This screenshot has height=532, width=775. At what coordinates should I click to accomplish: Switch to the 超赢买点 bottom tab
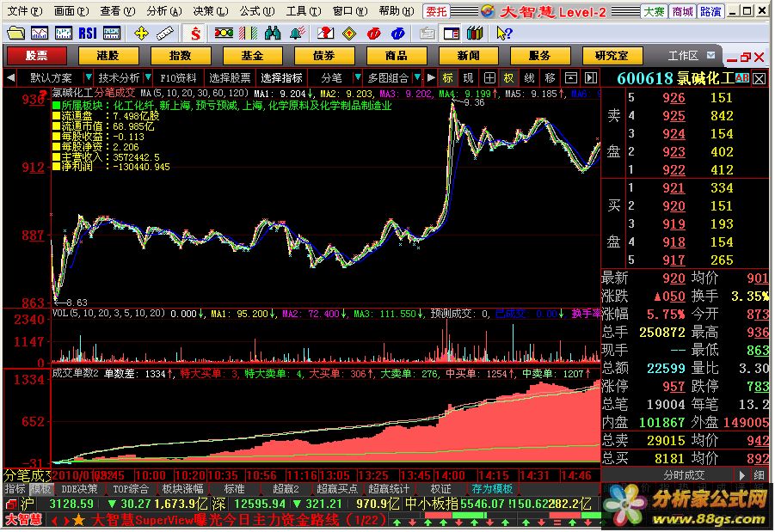(x=337, y=489)
